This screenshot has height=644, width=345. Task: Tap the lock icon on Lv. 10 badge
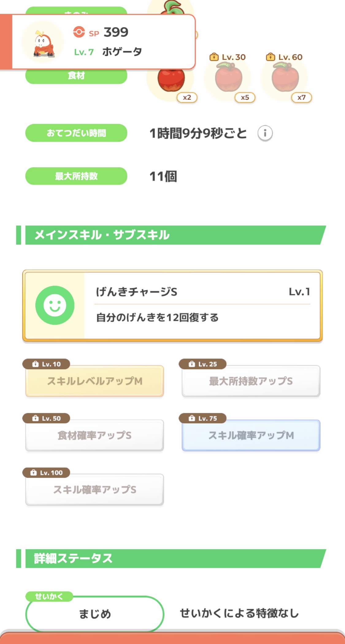pos(36,364)
